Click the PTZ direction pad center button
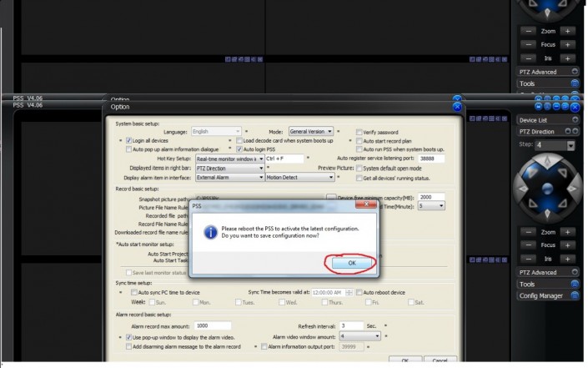588x368 pixels. [x=547, y=188]
